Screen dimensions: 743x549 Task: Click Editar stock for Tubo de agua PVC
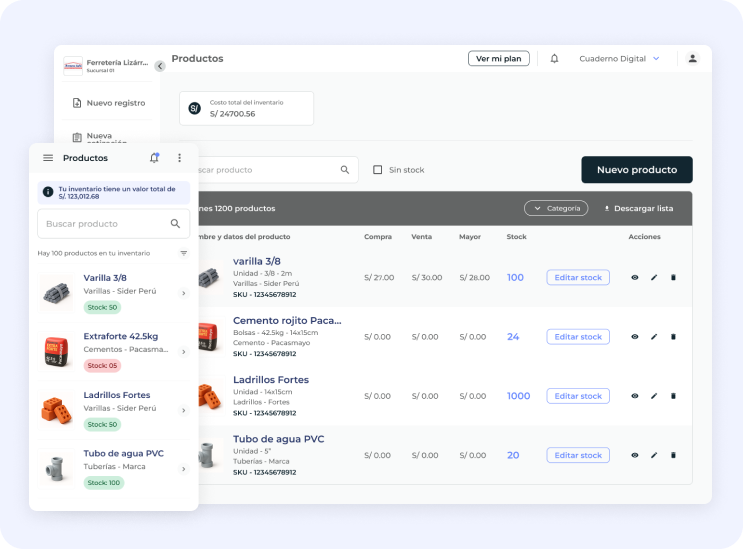click(x=578, y=455)
